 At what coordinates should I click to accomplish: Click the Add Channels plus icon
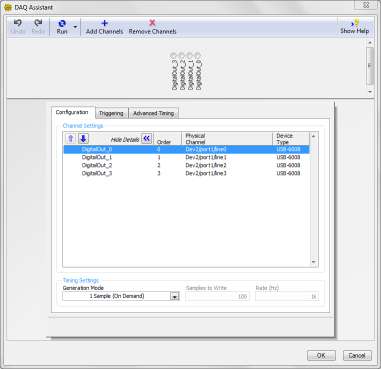tap(104, 23)
